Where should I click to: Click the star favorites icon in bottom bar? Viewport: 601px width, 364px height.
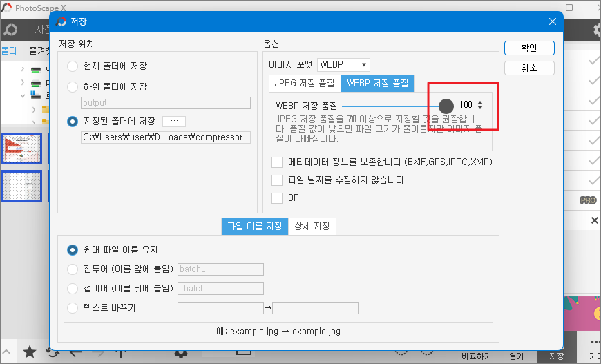point(29,352)
